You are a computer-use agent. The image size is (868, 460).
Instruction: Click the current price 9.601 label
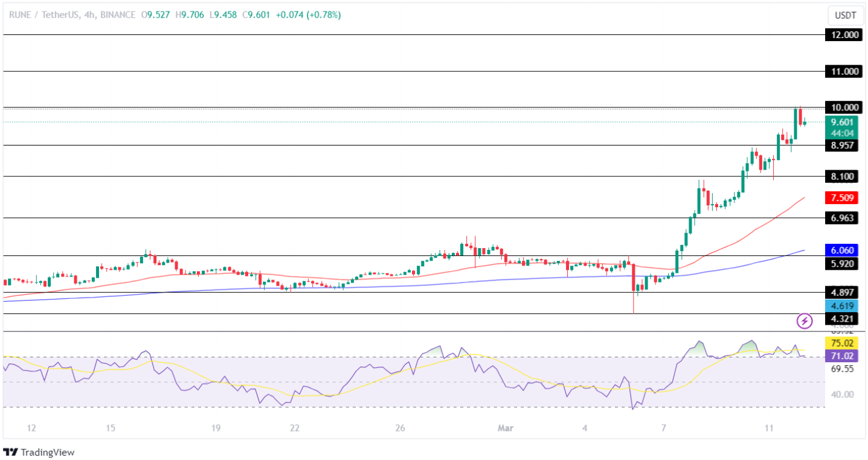coord(843,122)
